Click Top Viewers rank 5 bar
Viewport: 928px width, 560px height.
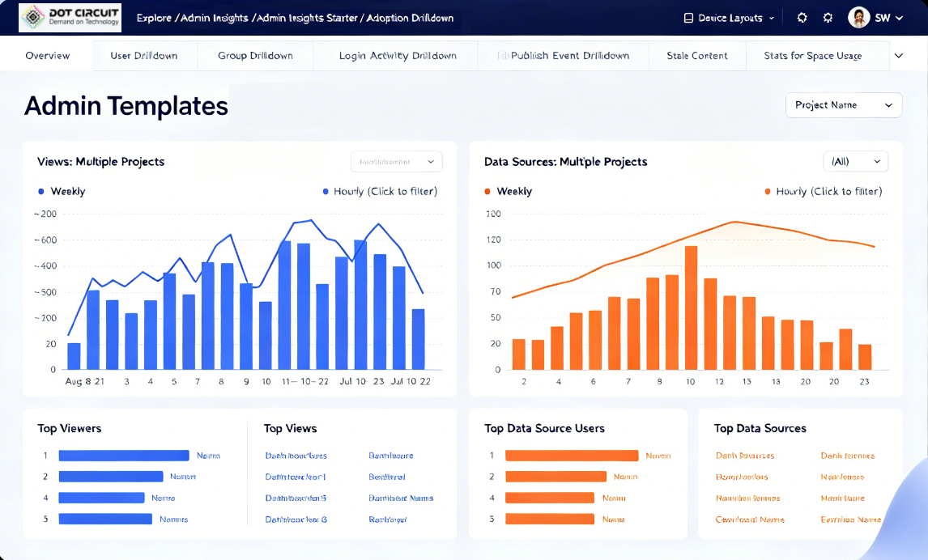(105, 520)
